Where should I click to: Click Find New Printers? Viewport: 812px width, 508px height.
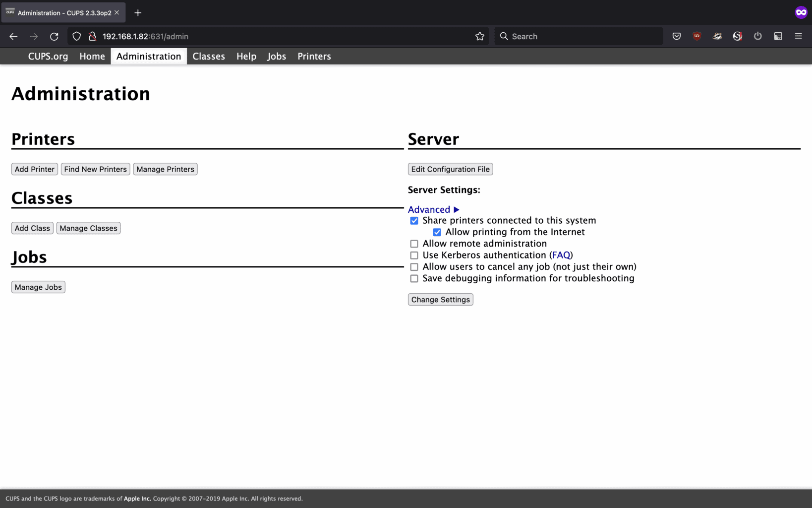[x=95, y=169]
